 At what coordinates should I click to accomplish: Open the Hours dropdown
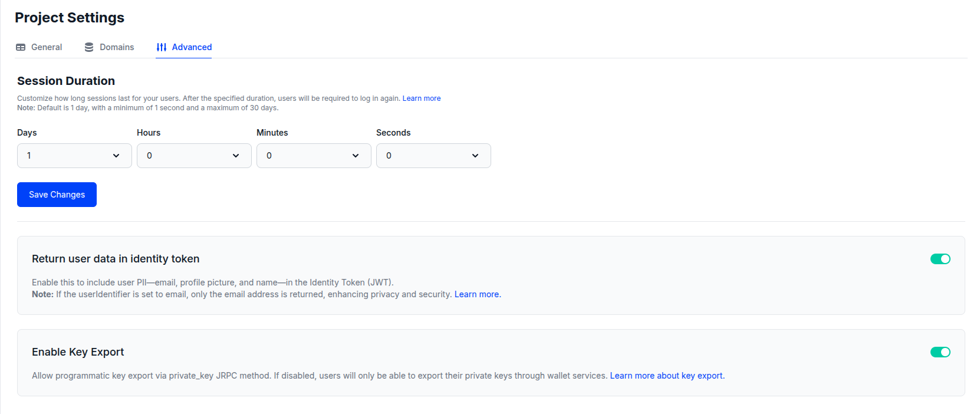194,156
